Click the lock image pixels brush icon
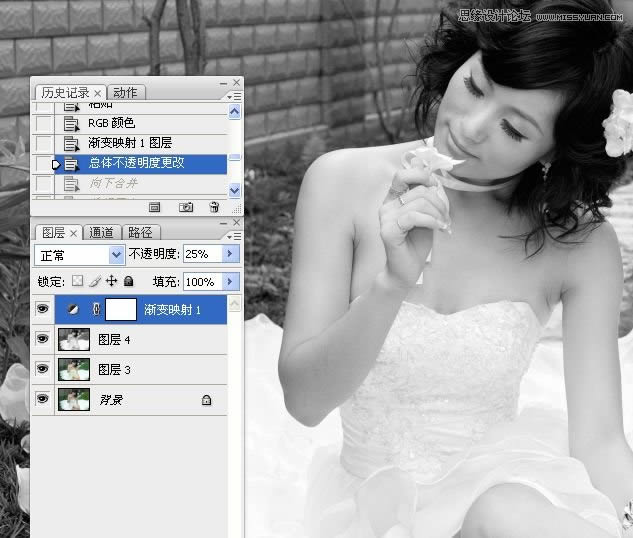The height and width of the screenshot is (538, 633). pos(95,282)
